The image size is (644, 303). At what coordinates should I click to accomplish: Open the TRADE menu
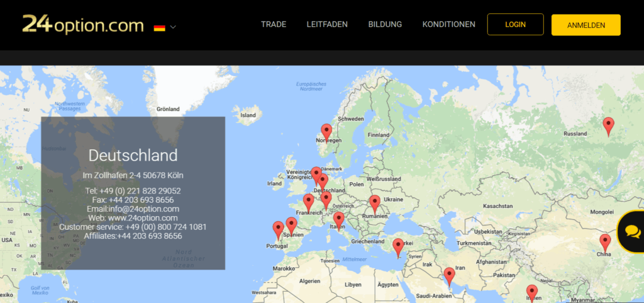click(274, 25)
